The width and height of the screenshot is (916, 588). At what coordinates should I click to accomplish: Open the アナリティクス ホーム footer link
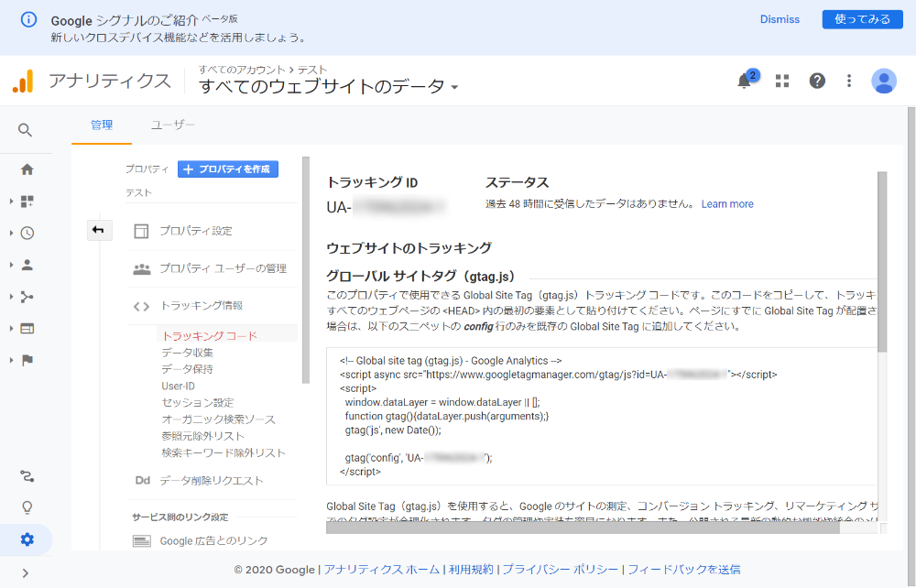pyautogui.click(x=381, y=570)
